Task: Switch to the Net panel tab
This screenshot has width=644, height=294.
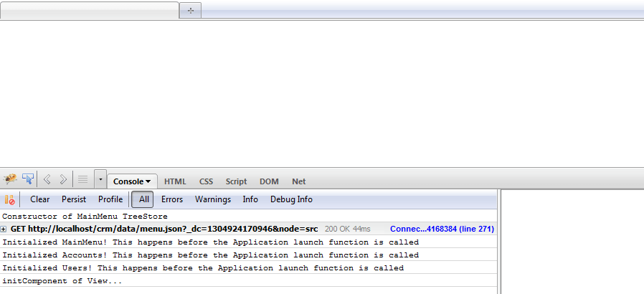Action: tap(299, 181)
